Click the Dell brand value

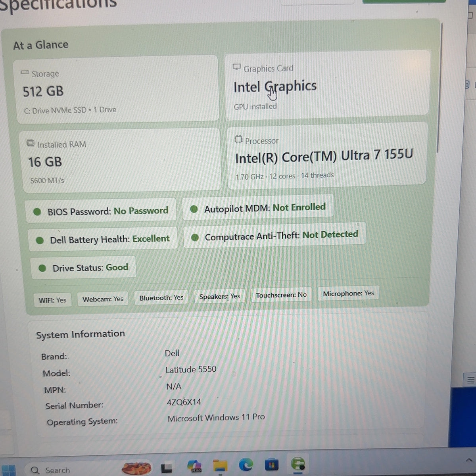pyautogui.click(x=172, y=353)
